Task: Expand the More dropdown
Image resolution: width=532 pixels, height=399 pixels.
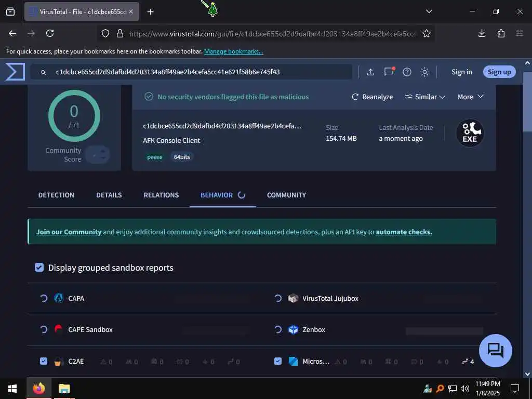Action: [470, 97]
